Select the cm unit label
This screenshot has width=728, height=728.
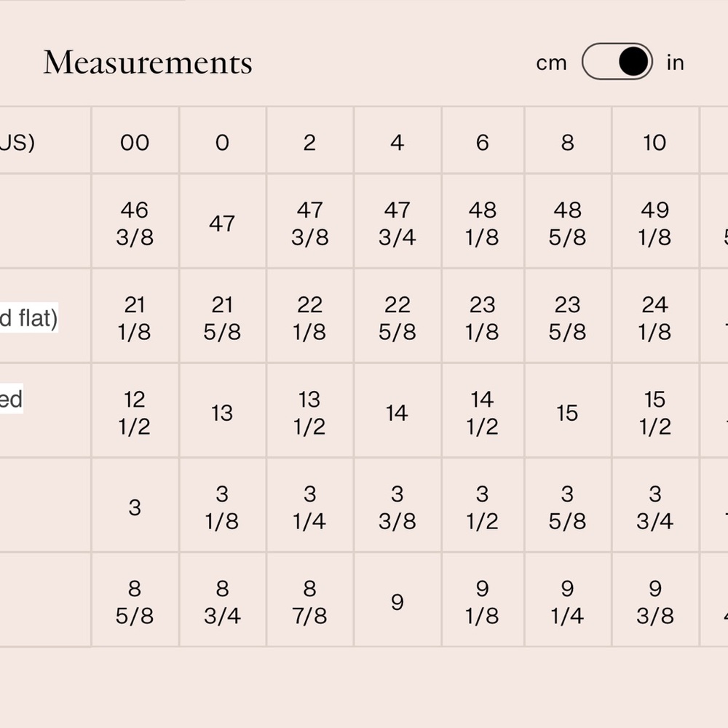pyautogui.click(x=551, y=63)
